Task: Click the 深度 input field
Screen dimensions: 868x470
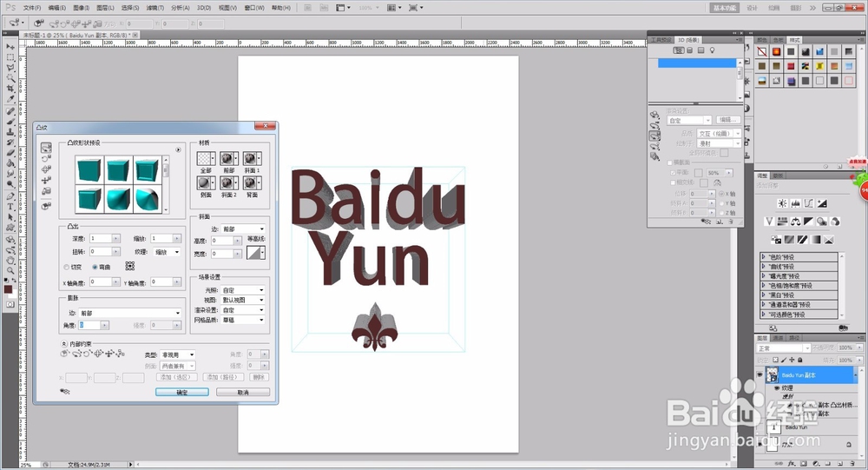Action: (x=101, y=238)
